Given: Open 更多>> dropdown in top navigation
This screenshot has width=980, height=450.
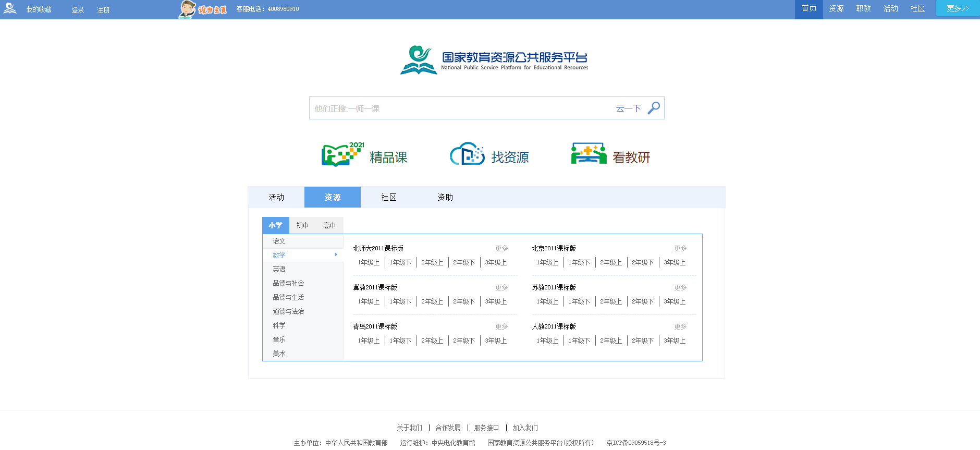Looking at the screenshot, I should tap(958, 8).
